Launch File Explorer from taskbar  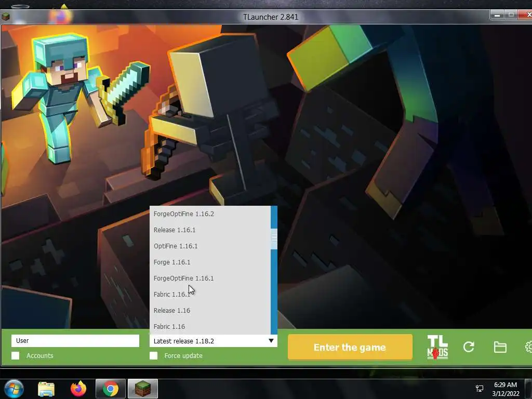(x=46, y=389)
